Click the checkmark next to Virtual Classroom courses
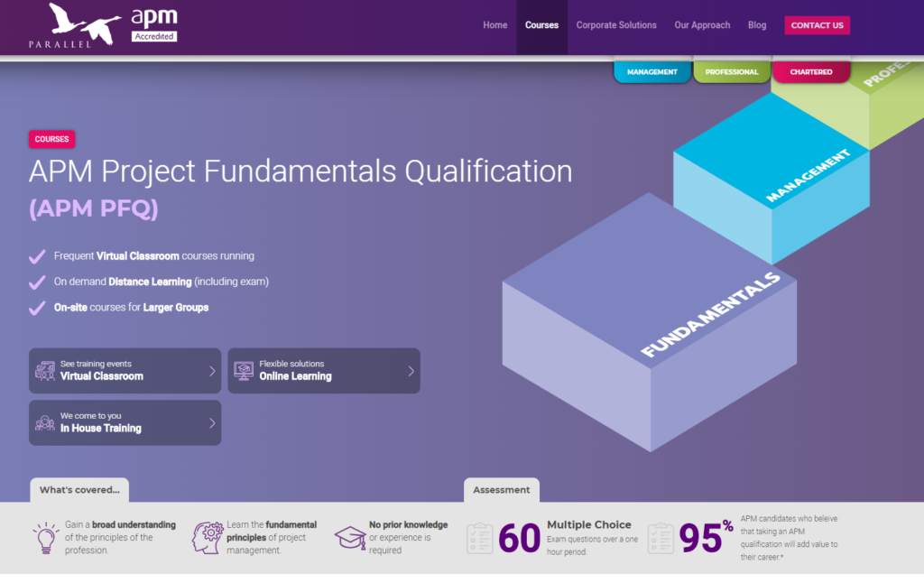Screen dimensions: 924x583 tap(37, 256)
